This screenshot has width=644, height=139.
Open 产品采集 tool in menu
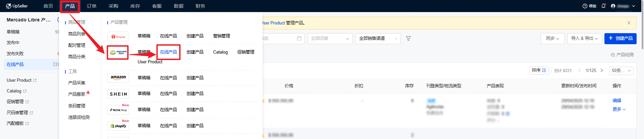click(x=77, y=83)
